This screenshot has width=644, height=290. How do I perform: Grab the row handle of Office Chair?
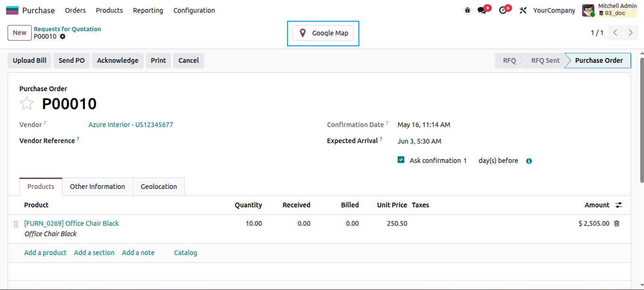pyautogui.click(x=16, y=224)
